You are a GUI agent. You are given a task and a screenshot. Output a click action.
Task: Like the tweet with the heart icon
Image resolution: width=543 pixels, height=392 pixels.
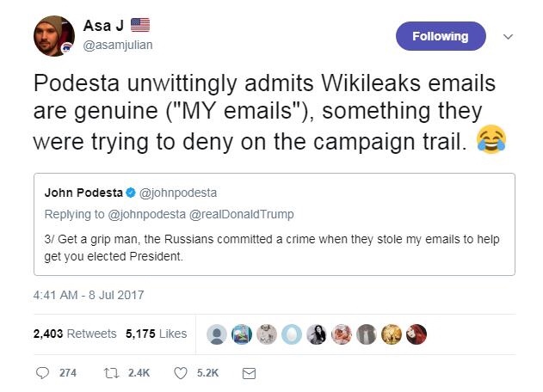[182, 373]
